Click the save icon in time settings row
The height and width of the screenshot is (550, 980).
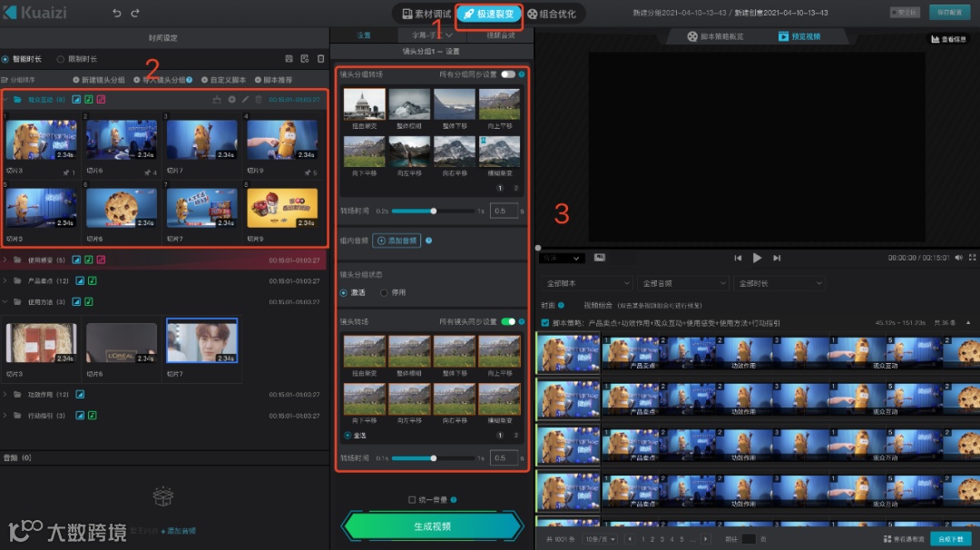coord(289,59)
